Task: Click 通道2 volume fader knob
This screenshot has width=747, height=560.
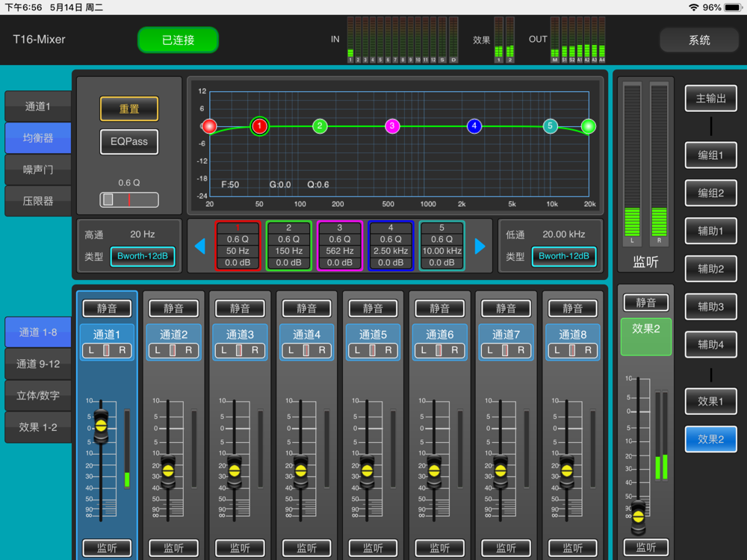Action: [x=167, y=471]
